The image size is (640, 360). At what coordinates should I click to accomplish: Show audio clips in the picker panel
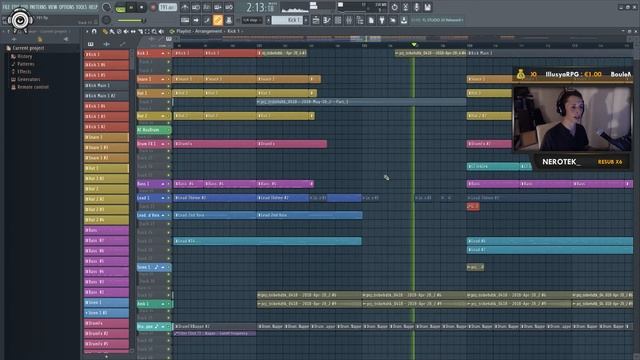(107, 44)
